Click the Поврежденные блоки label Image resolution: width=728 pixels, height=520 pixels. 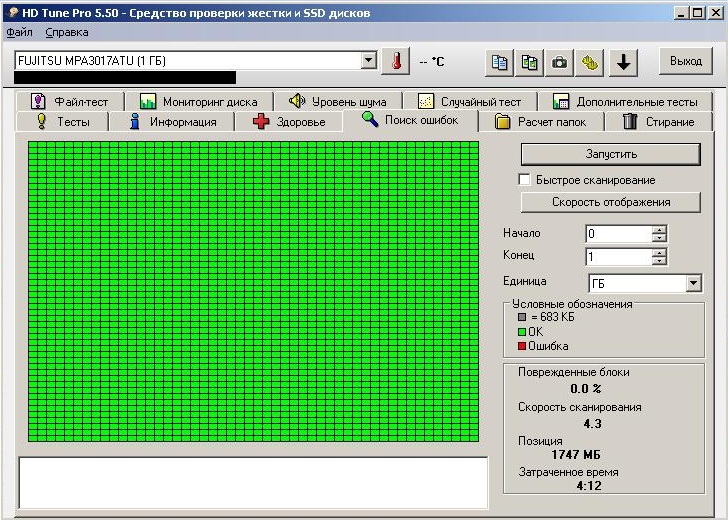coord(574,372)
